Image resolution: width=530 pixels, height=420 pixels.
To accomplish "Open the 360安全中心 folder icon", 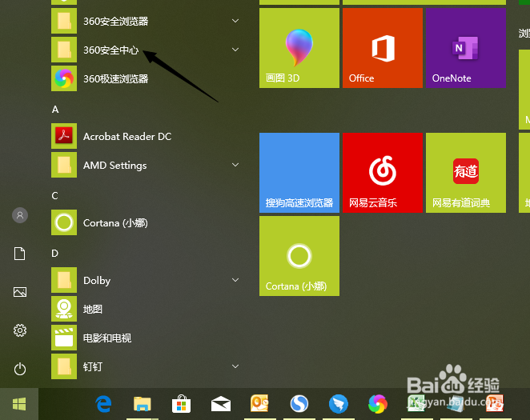I will [x=64, y=50].
